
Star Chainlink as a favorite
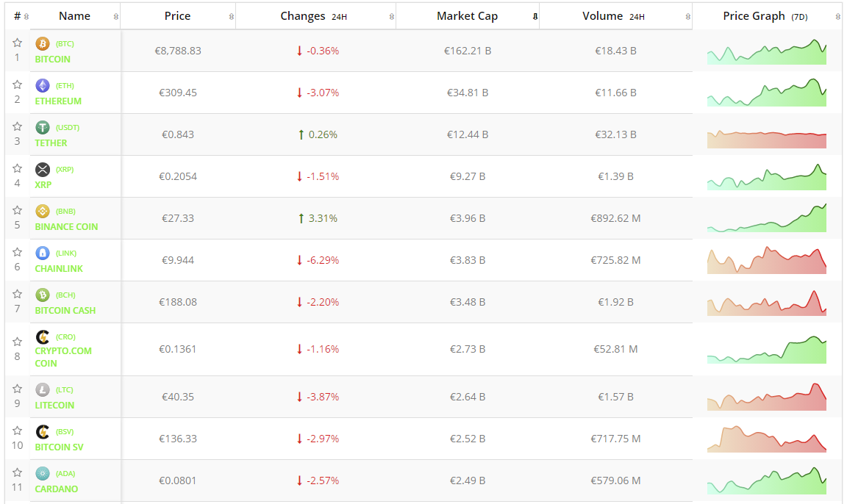[x=17, y=252]
